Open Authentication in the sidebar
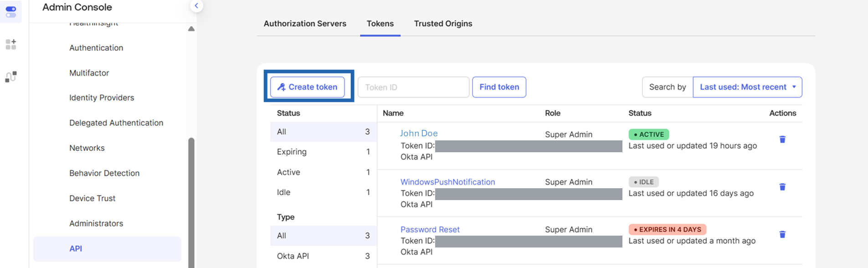Viewport: 868px width, 268px height. [96, 48]
